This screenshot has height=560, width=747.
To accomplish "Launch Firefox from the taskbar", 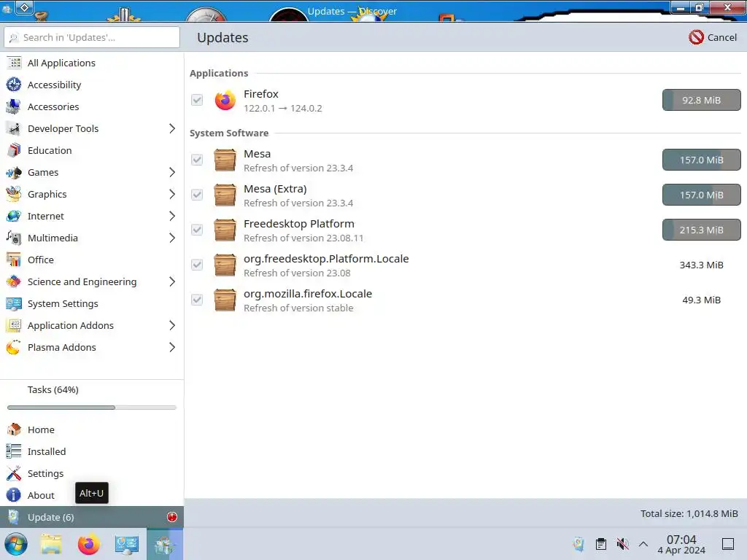I will (x=88, y=544).
